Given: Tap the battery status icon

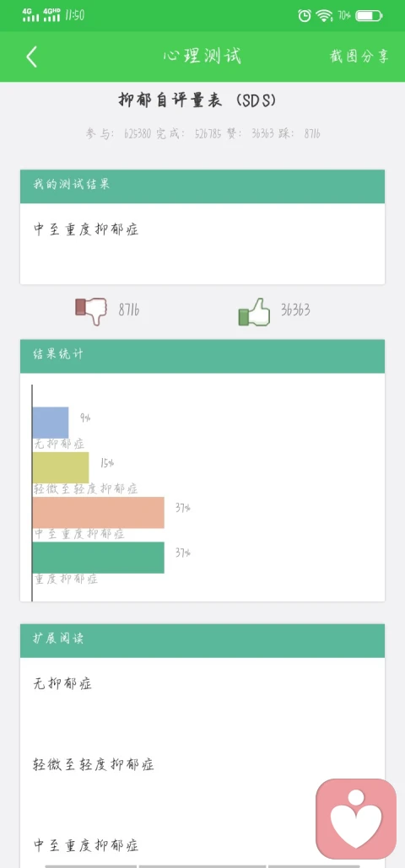Looking at the screenshot, I should pos(369,15).
